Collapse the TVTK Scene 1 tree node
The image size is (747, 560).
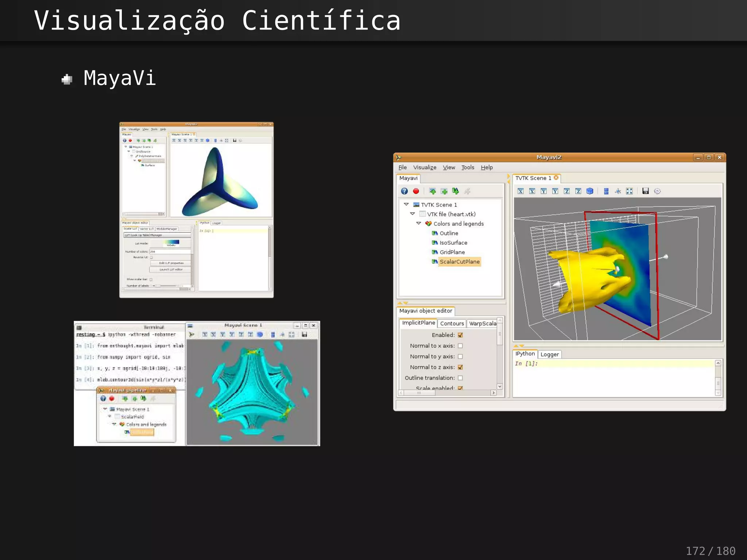click(406, 205)
